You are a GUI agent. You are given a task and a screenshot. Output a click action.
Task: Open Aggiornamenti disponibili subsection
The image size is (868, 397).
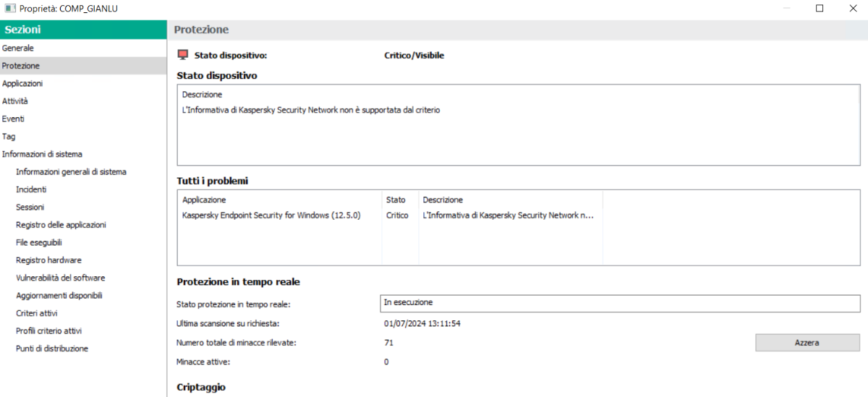coord(59,296)
